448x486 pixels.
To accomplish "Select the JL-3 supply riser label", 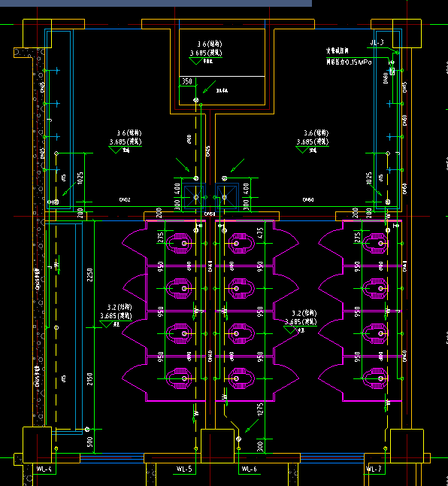I will [377, 42].
